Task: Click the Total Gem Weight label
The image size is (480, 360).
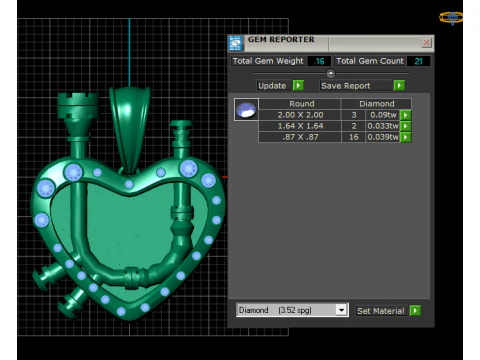Action: tap(268, 61)
